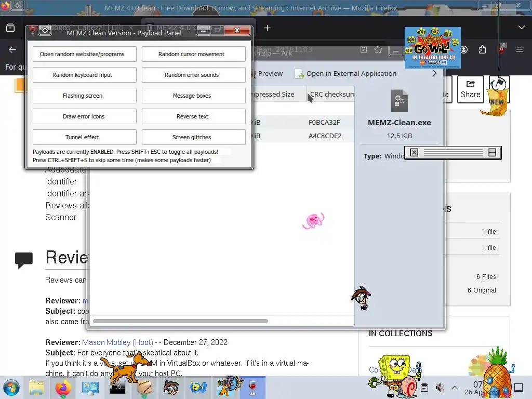Open system settings taskbar icon
Screen dimensions: 532x399
pyautogui.click(x=90, y=388)
